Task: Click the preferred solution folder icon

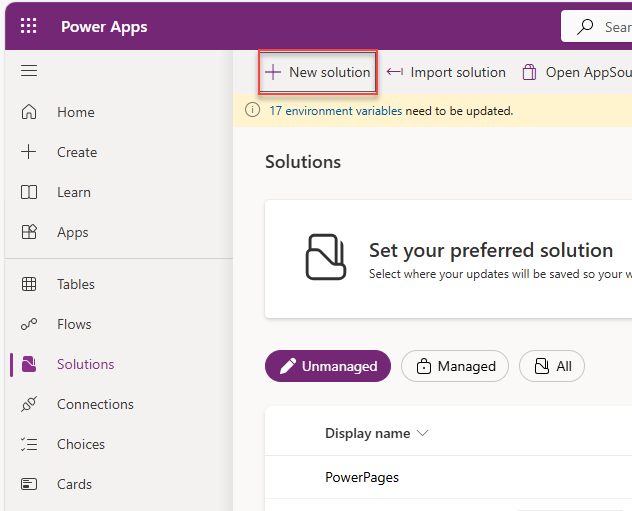Action: coord(326,257)
